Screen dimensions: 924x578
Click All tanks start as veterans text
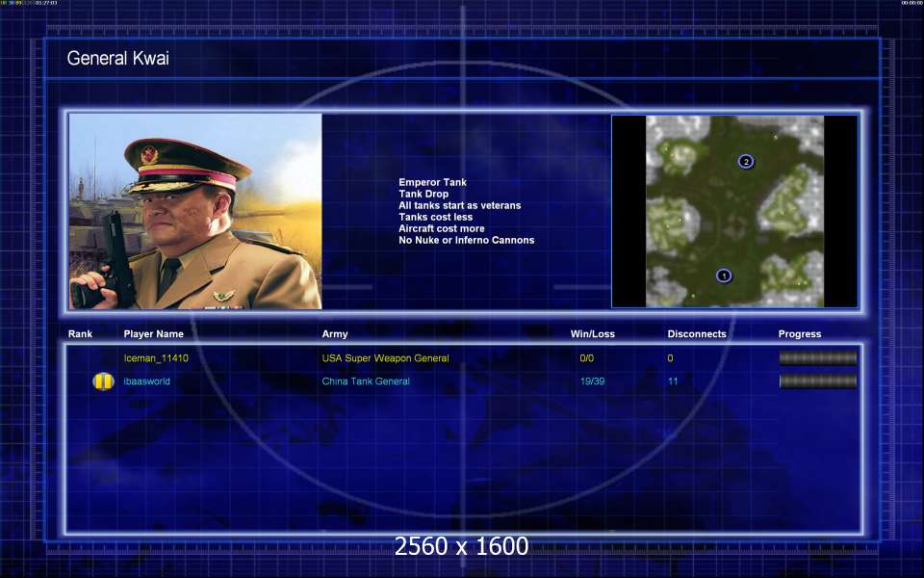pyautogui.click(x=460, y=205)
